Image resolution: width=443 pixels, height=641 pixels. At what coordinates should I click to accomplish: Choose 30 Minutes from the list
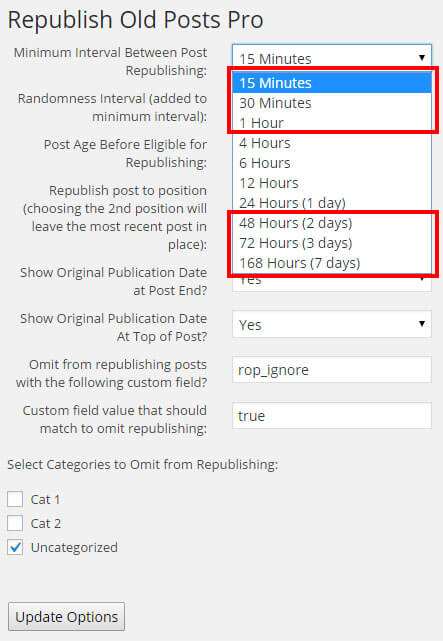point(332,103)
